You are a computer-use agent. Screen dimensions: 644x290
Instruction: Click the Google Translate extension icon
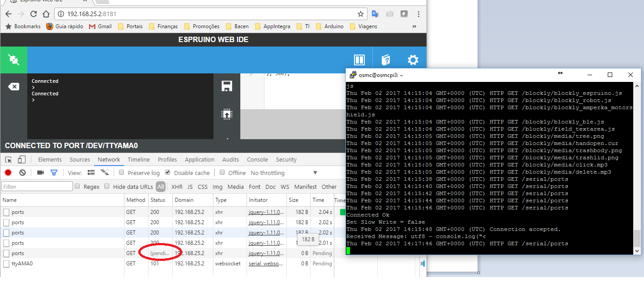(375, 14)
